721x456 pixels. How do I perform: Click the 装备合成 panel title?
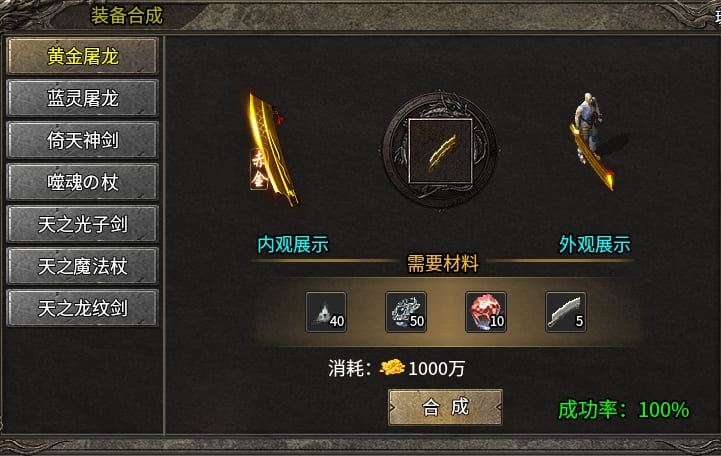[127, 15]
